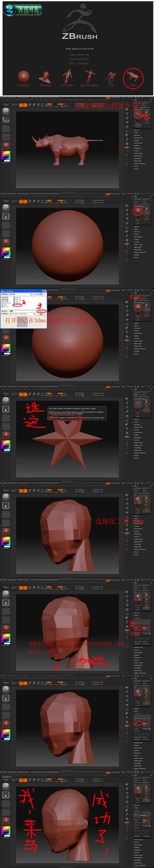
Task: Click the Edit mode button in the rhino window toolbar
Action: 21,105
